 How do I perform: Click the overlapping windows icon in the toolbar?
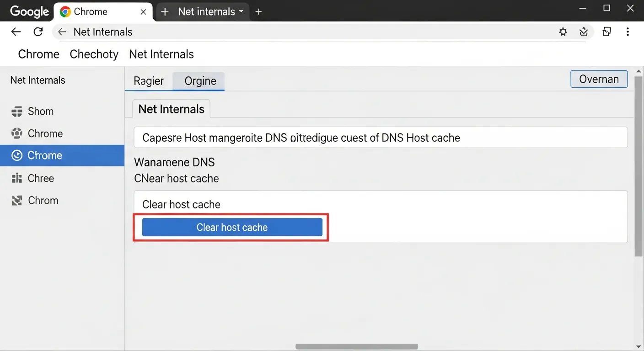pyautogui.click(x=606, y=32)
